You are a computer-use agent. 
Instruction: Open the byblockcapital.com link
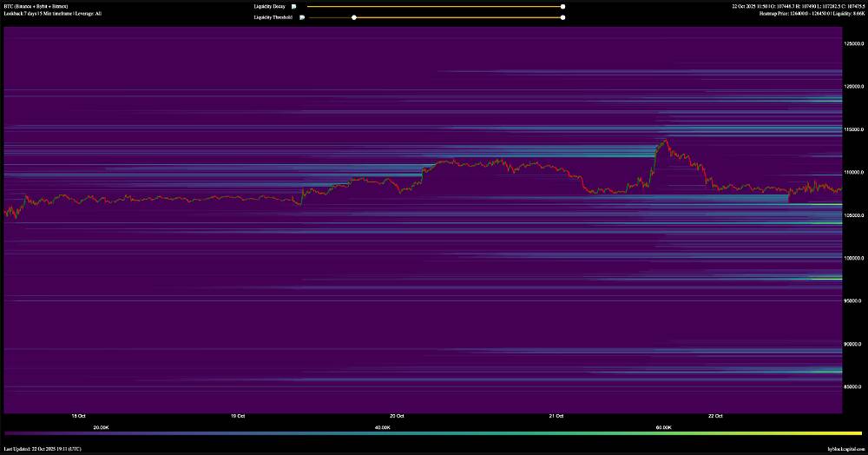(845, 449)
